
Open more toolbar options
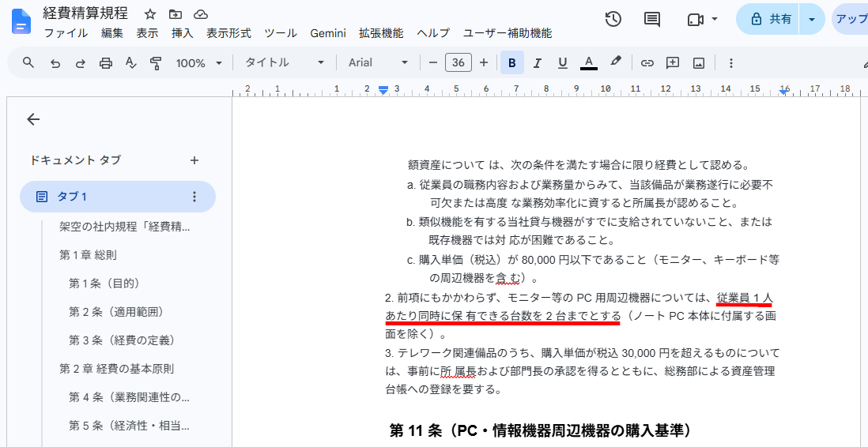tap(730, 62)
